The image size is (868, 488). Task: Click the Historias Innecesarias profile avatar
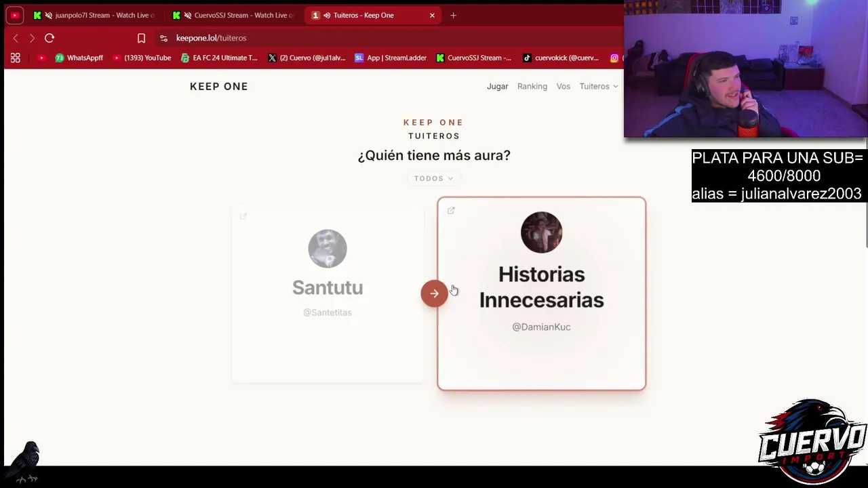click(x=541, y=232)
